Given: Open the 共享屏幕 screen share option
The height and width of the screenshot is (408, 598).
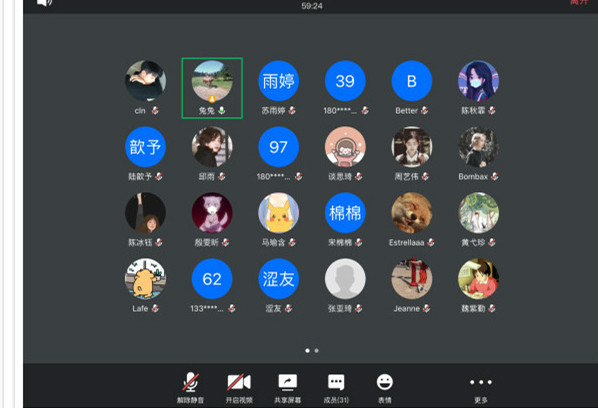Looking at the screenshot, I should [x=288, y=388].
